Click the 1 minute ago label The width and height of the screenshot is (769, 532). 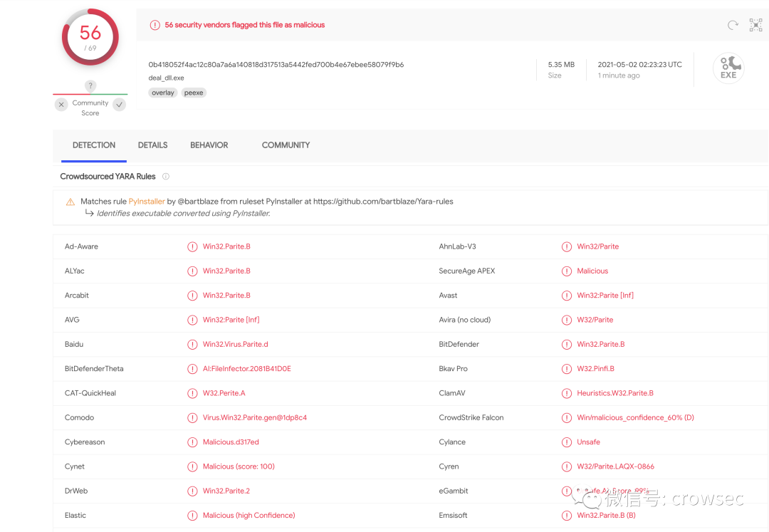tap(619, 75)
